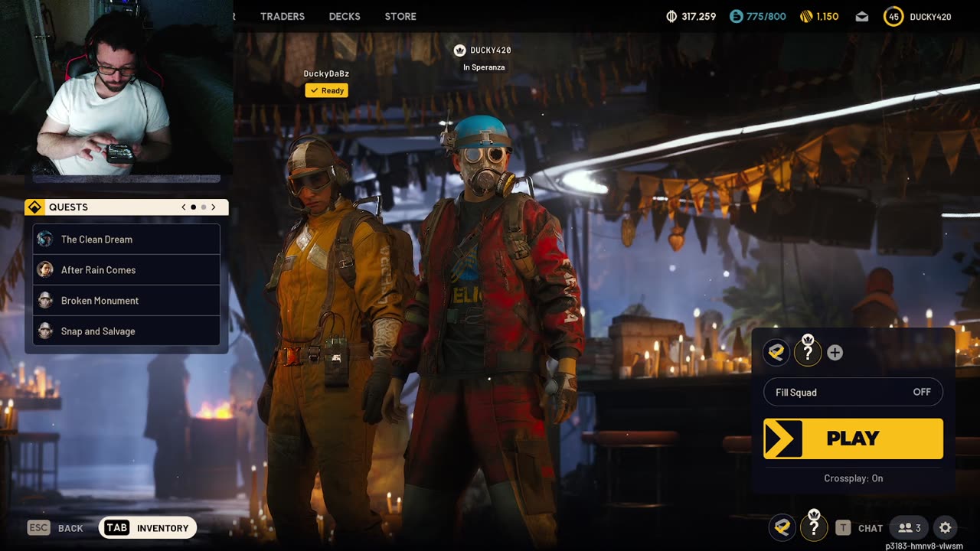Open Snap and Salvage quest
The image size is (980, 551).
click(x=126, y=331)
